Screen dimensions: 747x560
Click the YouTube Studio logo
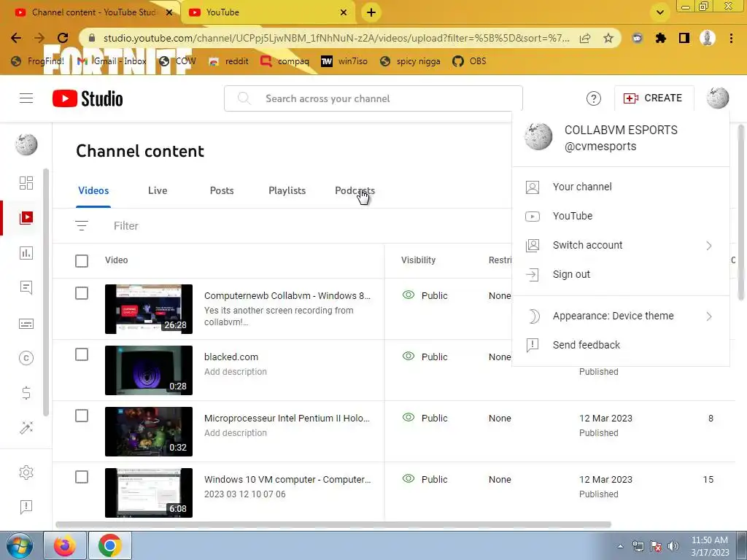(88, 98)
